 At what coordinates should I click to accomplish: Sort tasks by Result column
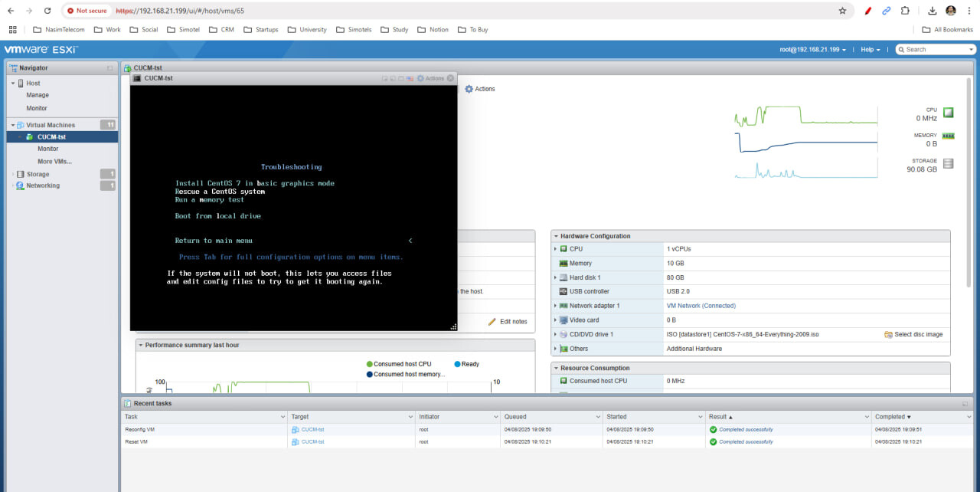click(720, 417)
